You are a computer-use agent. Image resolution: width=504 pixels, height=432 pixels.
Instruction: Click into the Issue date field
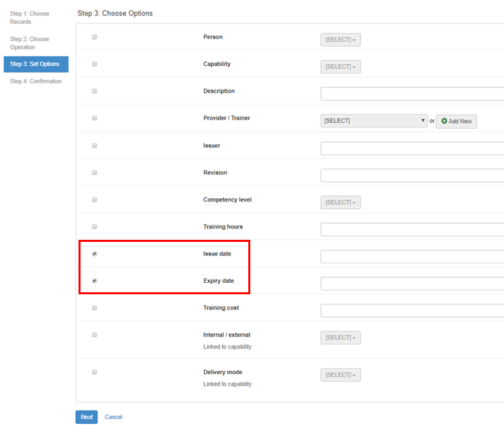(411, 257)
